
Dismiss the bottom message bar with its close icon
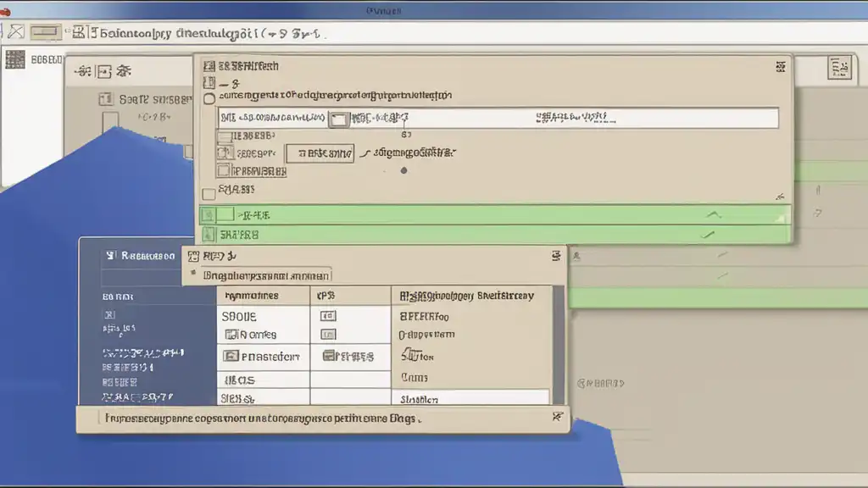[558, 417]
